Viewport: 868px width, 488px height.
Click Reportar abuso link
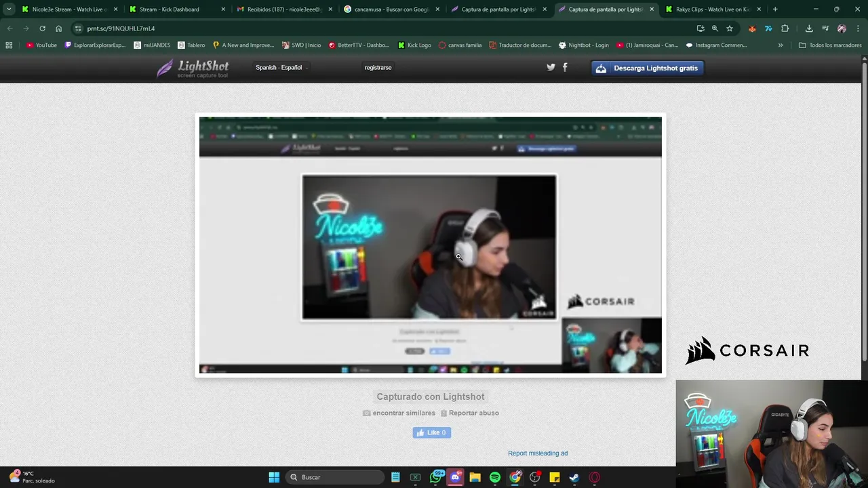pos(469,413)
